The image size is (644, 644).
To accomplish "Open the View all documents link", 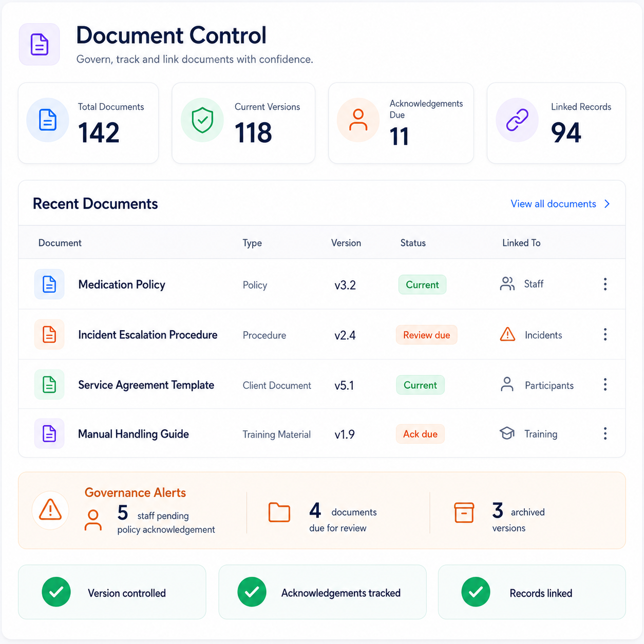I will tap(553, 204).
